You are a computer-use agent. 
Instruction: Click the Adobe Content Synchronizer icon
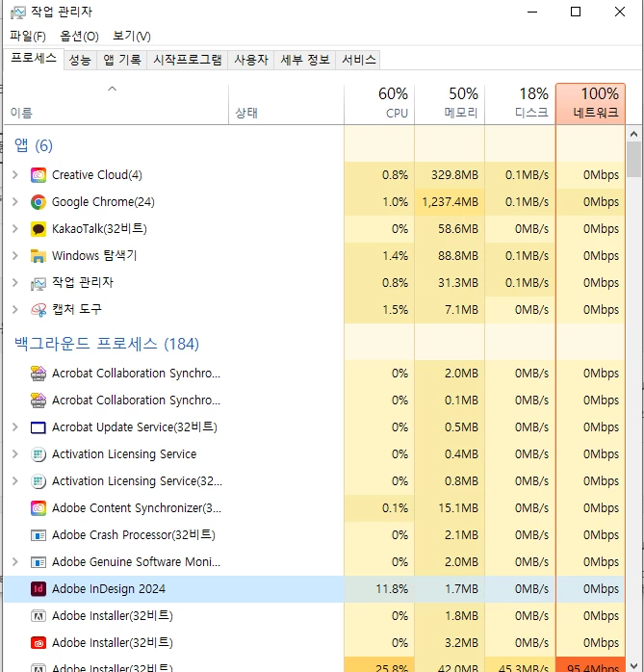click(x=39, y=508)
